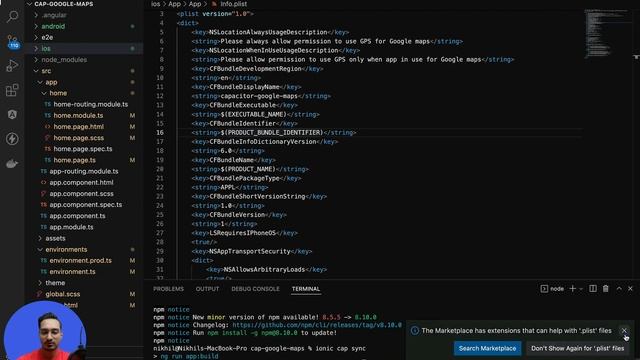The image size is (640, 360).
Task: Open the Docker whale extension
Action: tap(12, 163)
